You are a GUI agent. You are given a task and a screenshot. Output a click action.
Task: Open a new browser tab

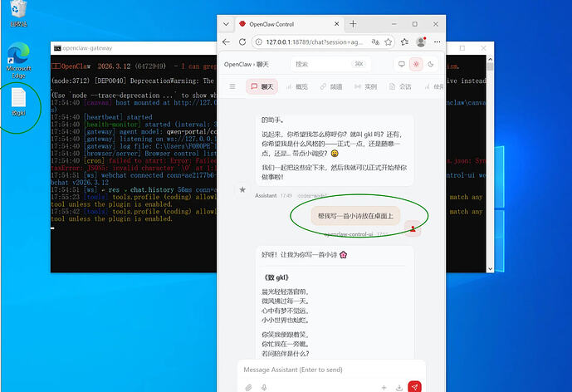pyautogui.click(x=353, y=24)
